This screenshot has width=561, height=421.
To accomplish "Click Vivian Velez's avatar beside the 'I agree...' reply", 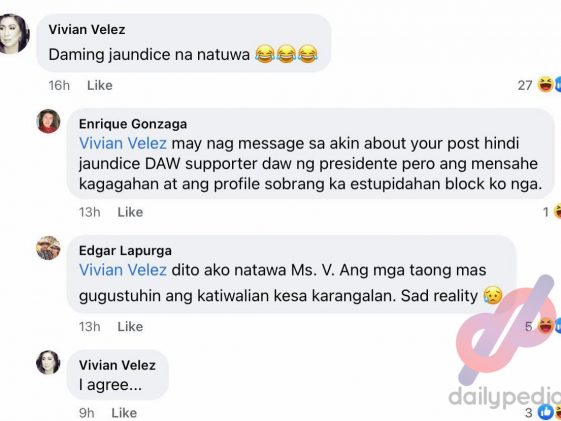I will (48, 362).
